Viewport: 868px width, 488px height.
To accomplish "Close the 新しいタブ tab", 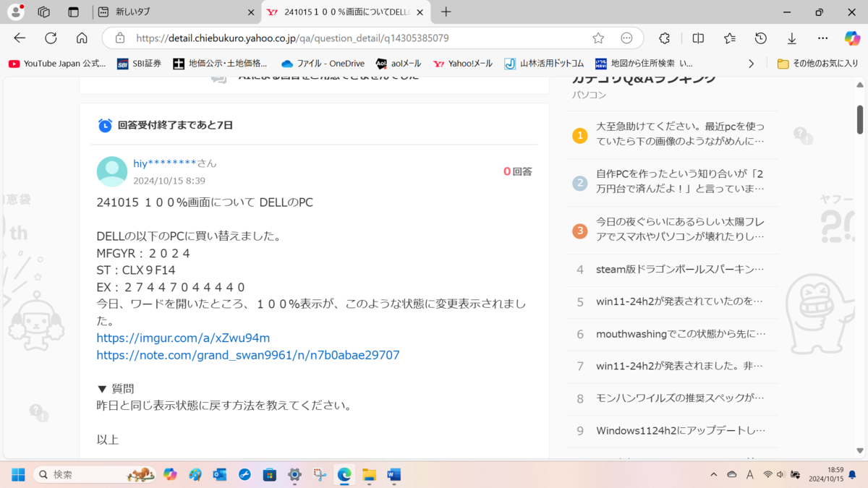I will [251, 12].
